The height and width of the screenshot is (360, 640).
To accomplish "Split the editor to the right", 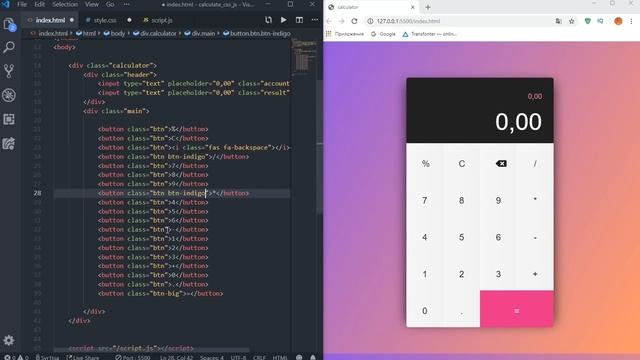I will coord(299,20).
